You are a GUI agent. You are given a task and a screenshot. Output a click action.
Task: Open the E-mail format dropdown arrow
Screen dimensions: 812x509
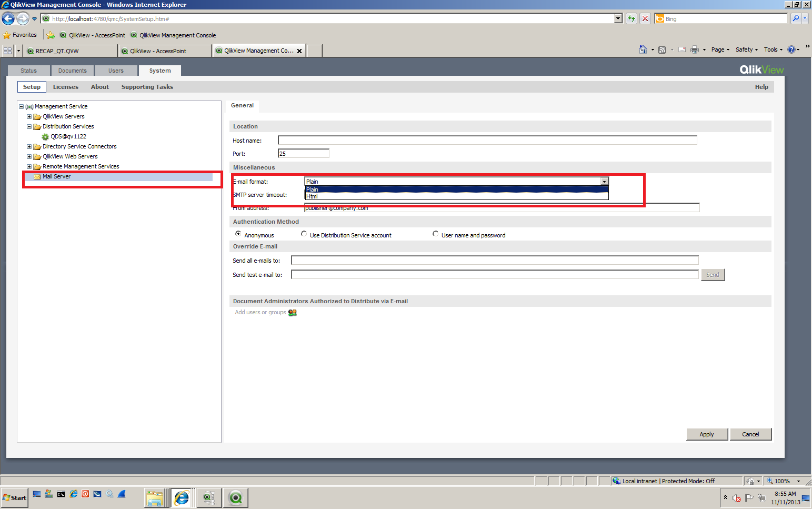click(x=604, y=182)
